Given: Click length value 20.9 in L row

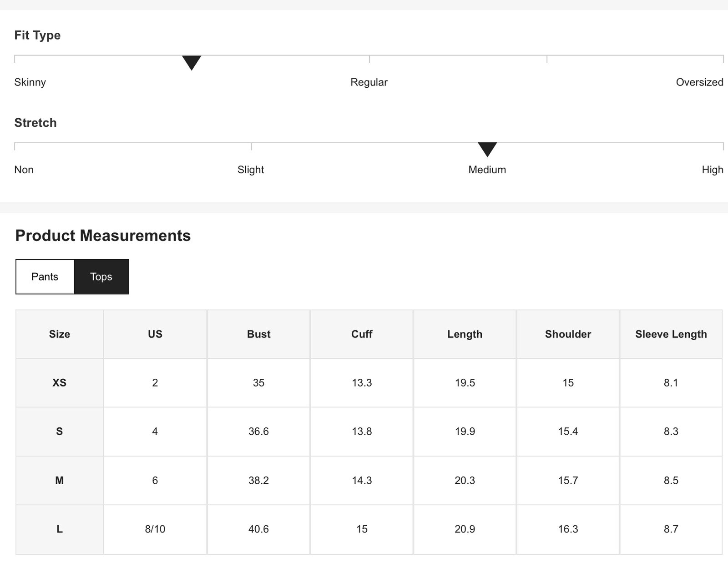Looking at the screenshot, I should click(465, 529).
